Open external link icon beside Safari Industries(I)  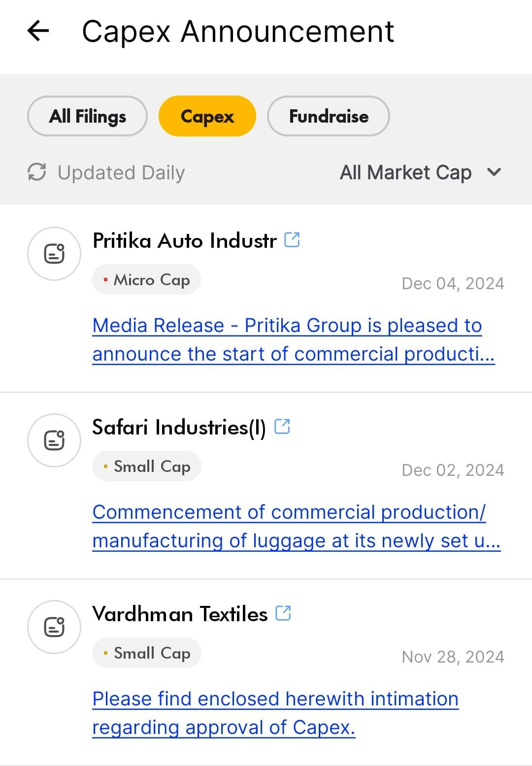282,426
